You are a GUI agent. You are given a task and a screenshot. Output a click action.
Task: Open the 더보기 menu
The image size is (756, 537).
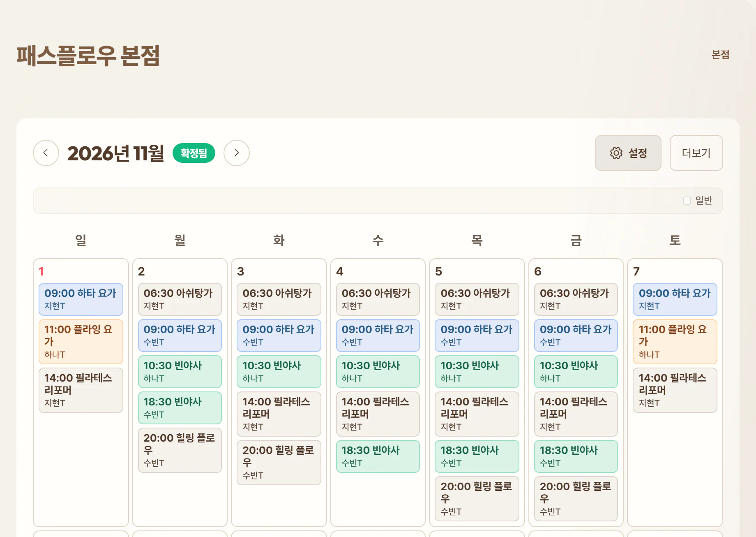coord(696,153)
